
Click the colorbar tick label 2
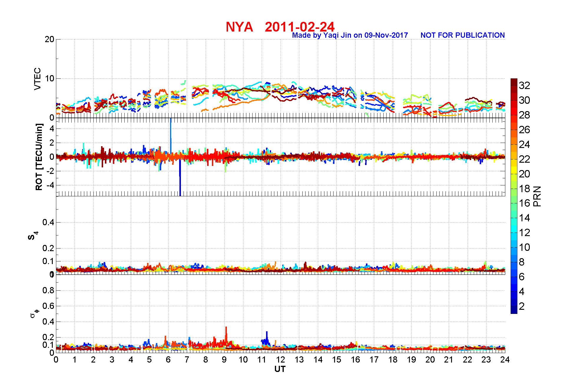522,306
